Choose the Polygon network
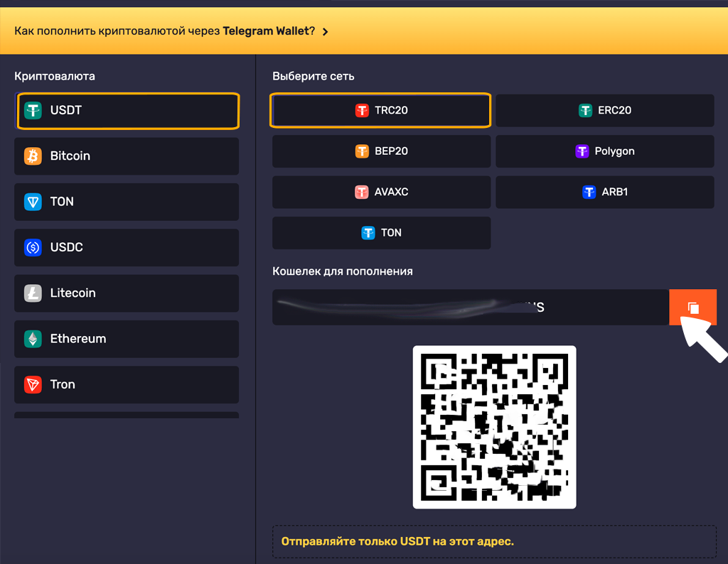Image resolution: width=728 pixels, height=564 pixels. (x=605, y=151)
